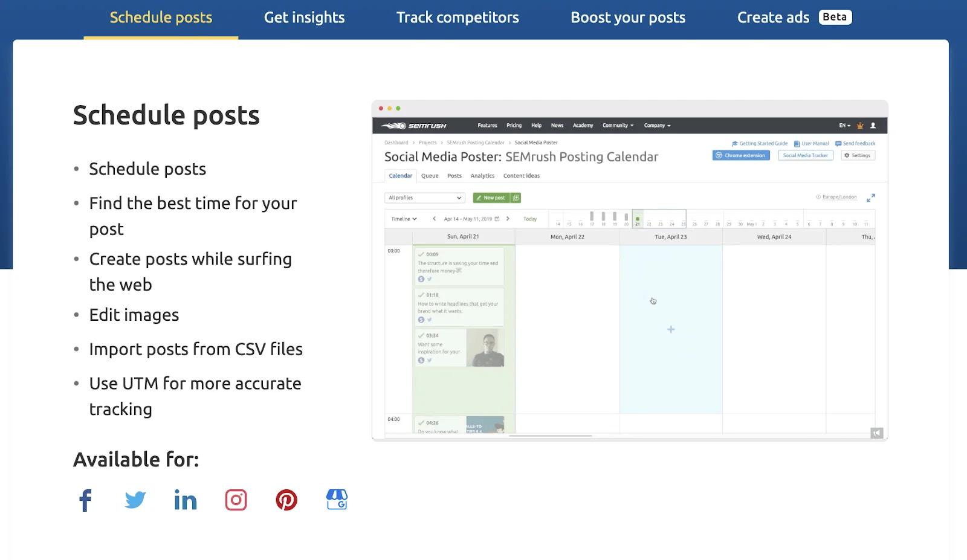The width and height of the screenshot is (967, 560).
Task: Click the LinkedIn icon
Action: click(186, 500)
